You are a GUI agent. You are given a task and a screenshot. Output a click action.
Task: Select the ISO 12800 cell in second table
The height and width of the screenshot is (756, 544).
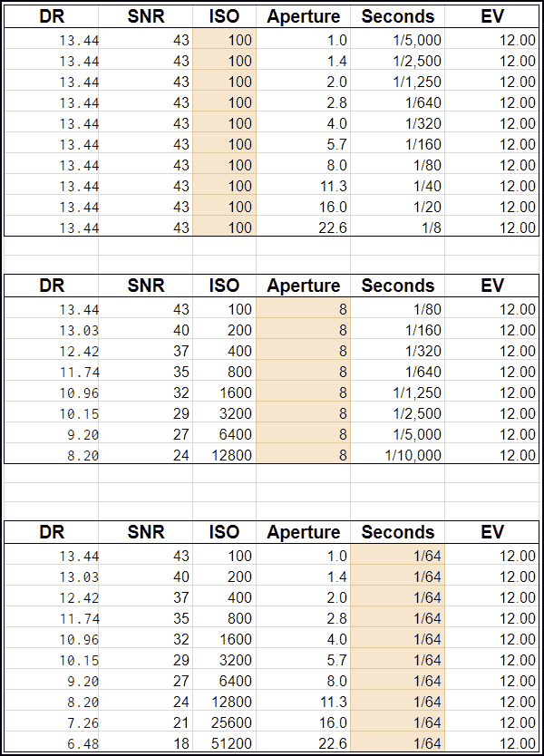pyautogui.click(x=224, y=455)
